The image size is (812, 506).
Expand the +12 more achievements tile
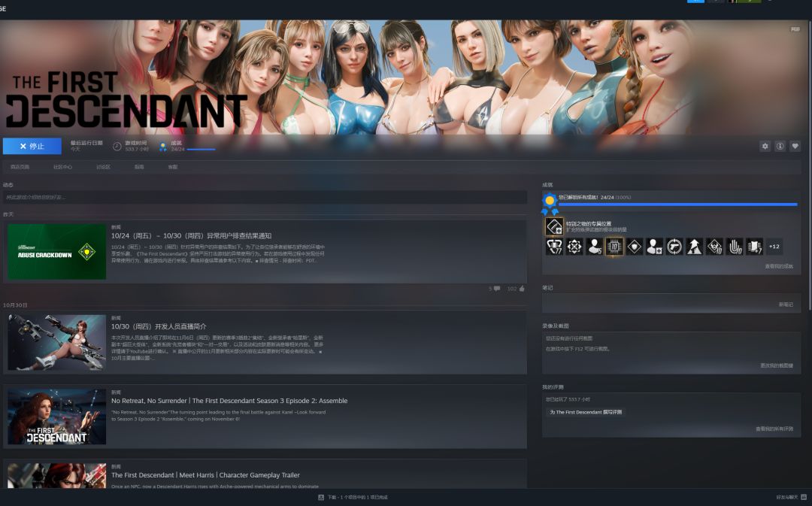click(x=774, y=247)
